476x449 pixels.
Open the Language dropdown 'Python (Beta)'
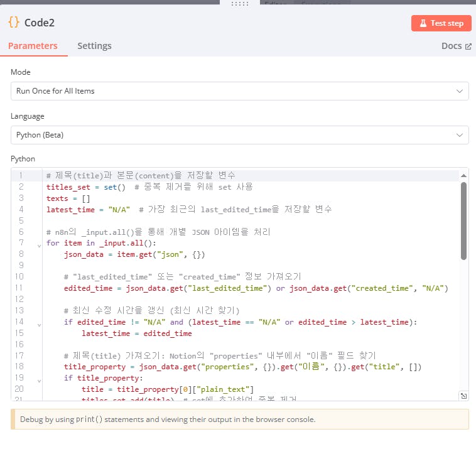tap(239, 135)
